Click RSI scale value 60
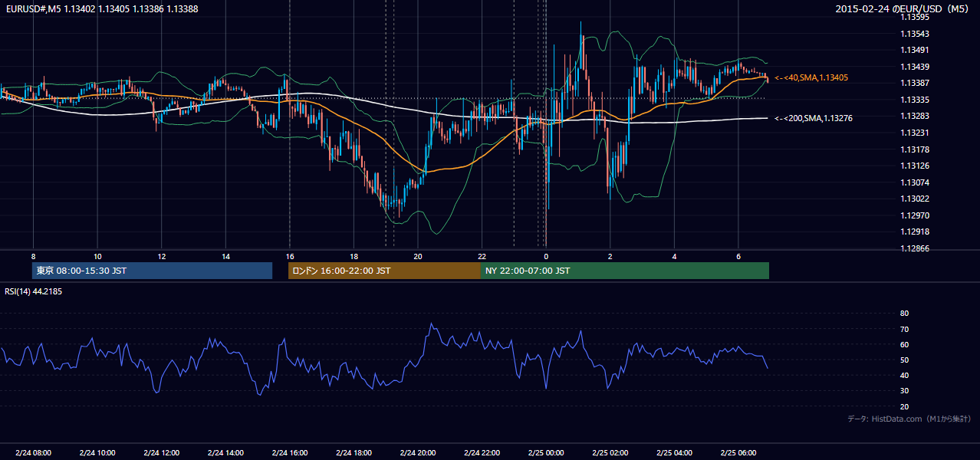This screenshot has width=980, height=460. (904, 344)
